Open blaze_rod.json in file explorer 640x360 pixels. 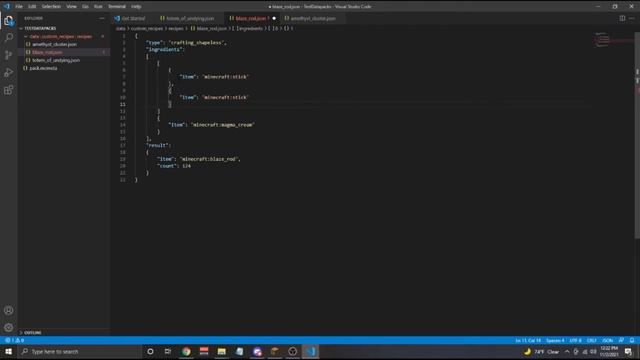pos(47,52)
